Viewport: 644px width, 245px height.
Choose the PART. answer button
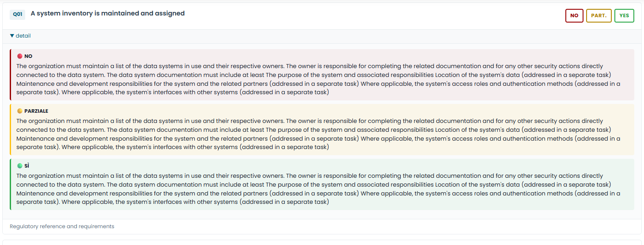[x=599, y=15]
